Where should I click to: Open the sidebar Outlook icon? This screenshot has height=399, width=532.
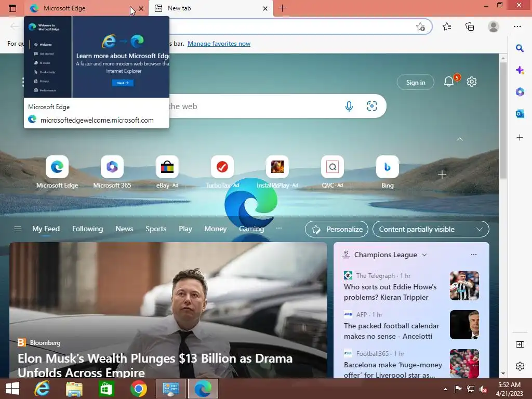click(520, 114)
